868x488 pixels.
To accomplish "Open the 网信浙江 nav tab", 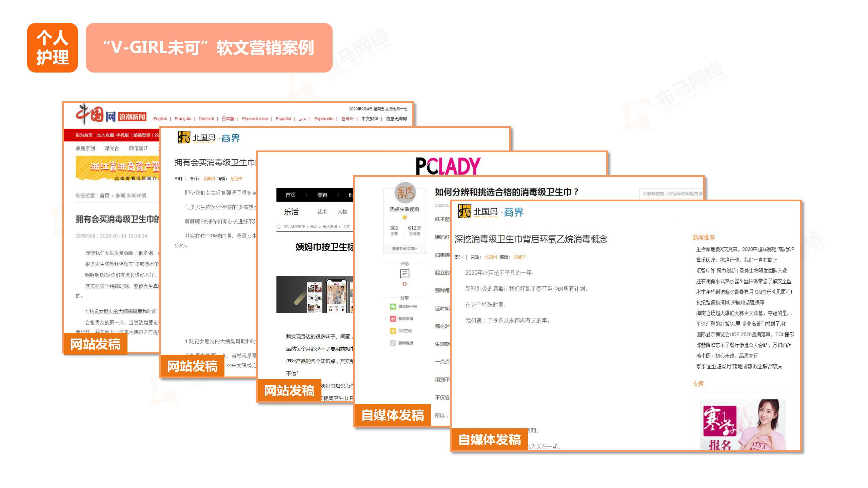I will 138,148.
